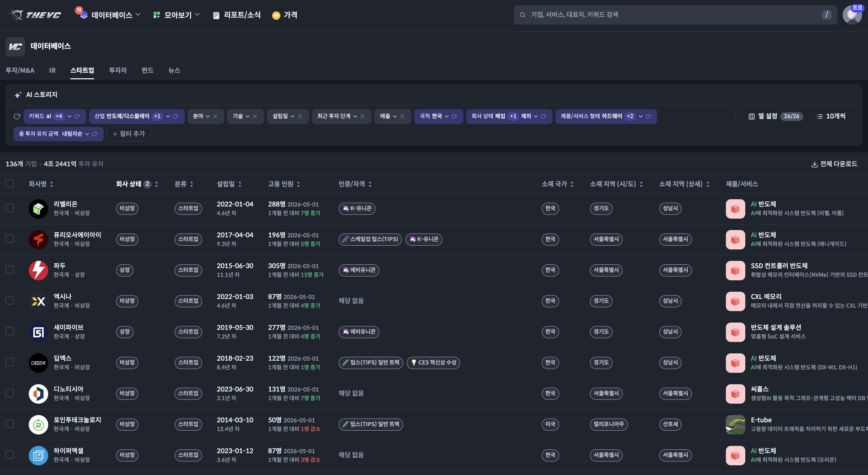Click the 전체 다운로드 download icon
The image size is (868, 475).
pyautogui.click(x=814, y=164)
